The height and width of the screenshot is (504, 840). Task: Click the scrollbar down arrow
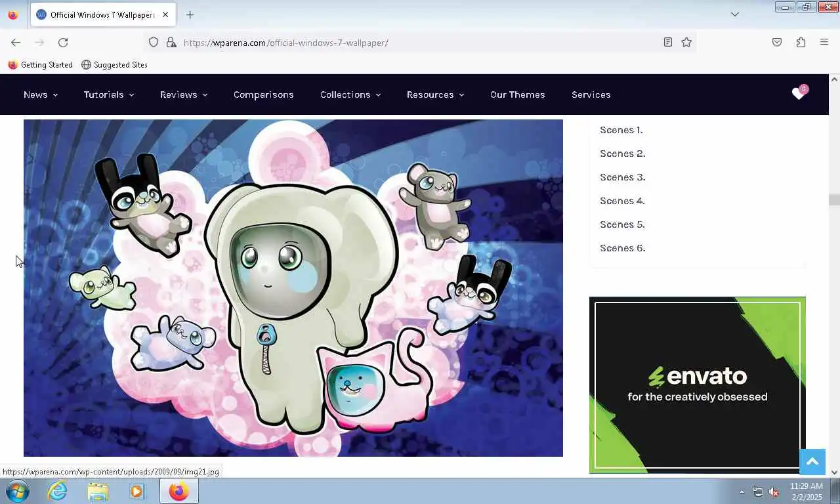[834, 472]
